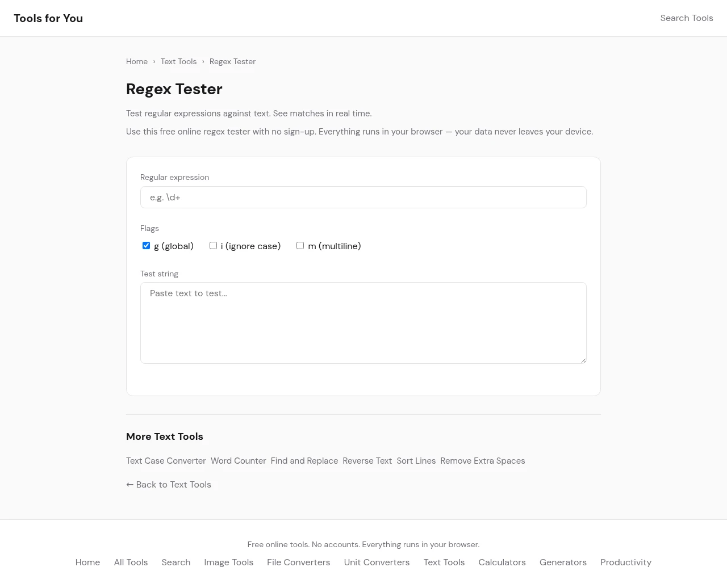727x588 pixels.
Task: Open the Reverse Text tool
Action: pos(367,461)
